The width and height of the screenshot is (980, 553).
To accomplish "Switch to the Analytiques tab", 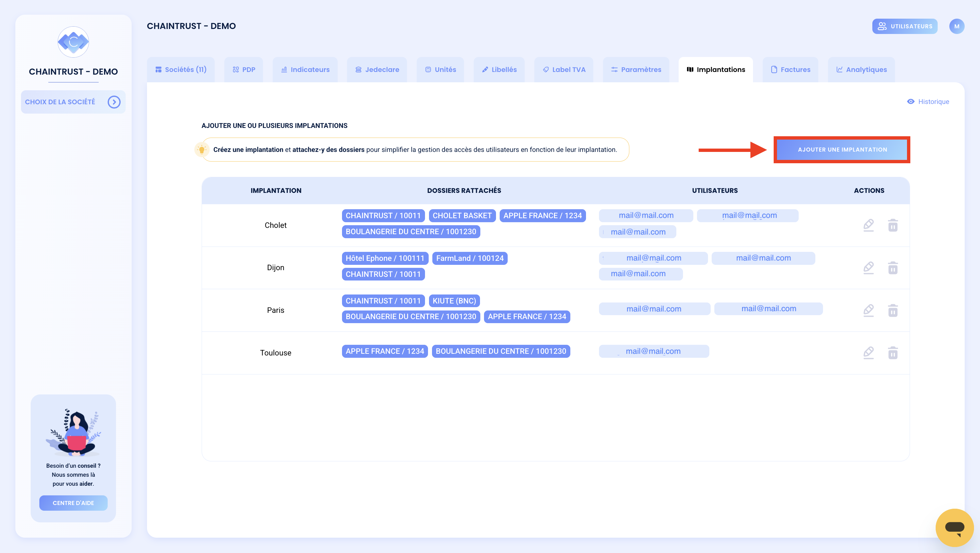I will [x=861, y=70].
